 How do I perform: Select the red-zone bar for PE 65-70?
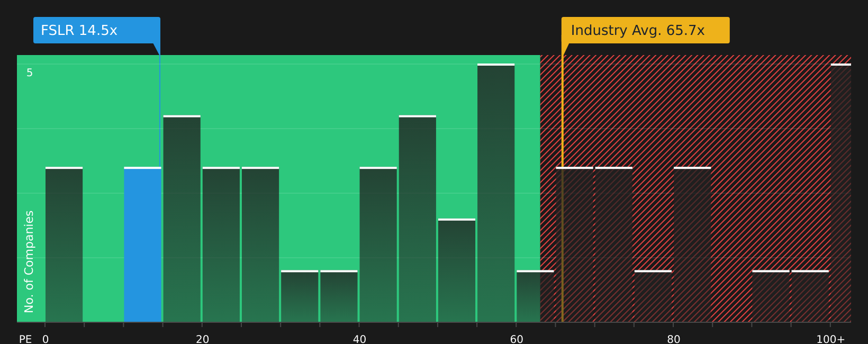coord(575,245)
